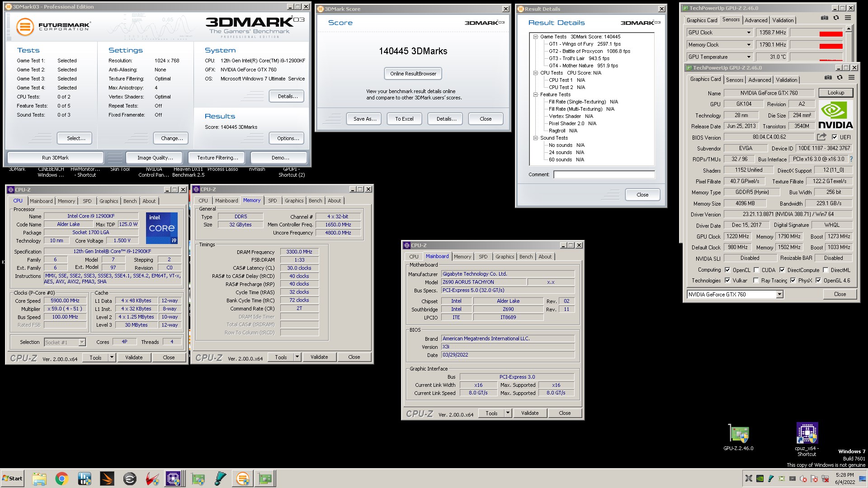Click the red GPU Clock sensor graph bar

[x=831, y=34]
